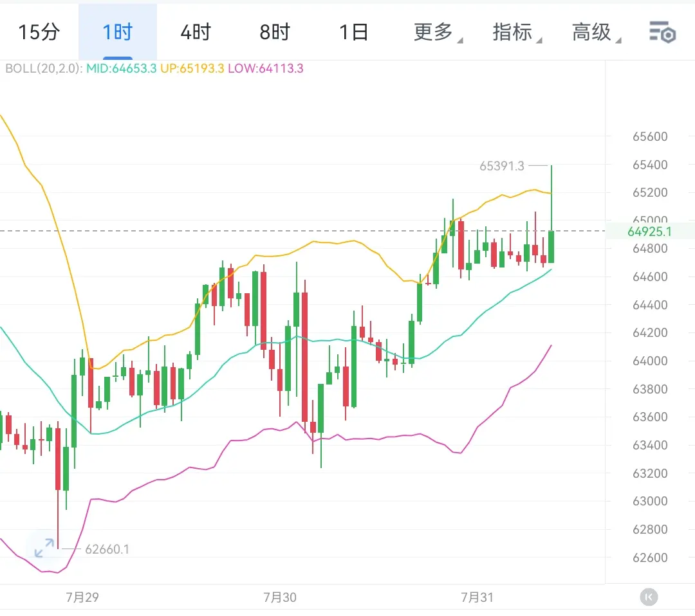Select the 15分 timeframe tab
695x616 pixels.
[x=39, y=32]
